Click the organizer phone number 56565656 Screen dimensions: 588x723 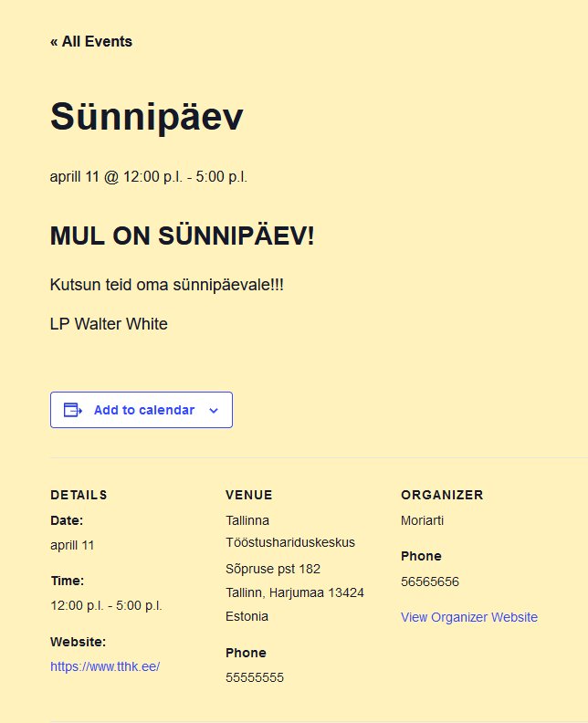[x=430, y=582]
